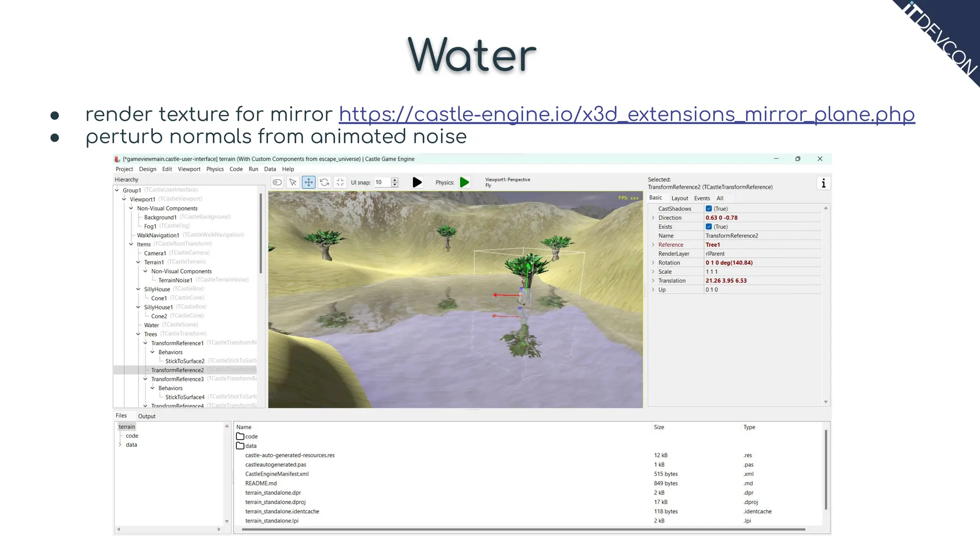Expand the Direction property

[x=653, y=218]
